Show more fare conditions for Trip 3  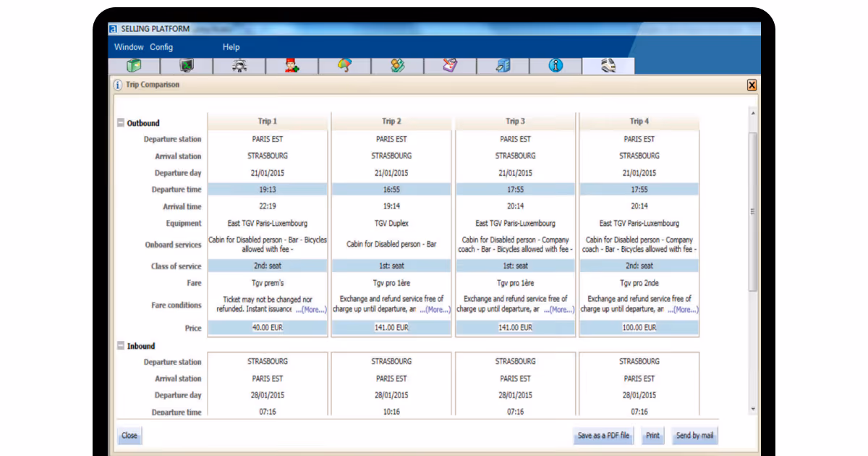click(x=559, y=309)
